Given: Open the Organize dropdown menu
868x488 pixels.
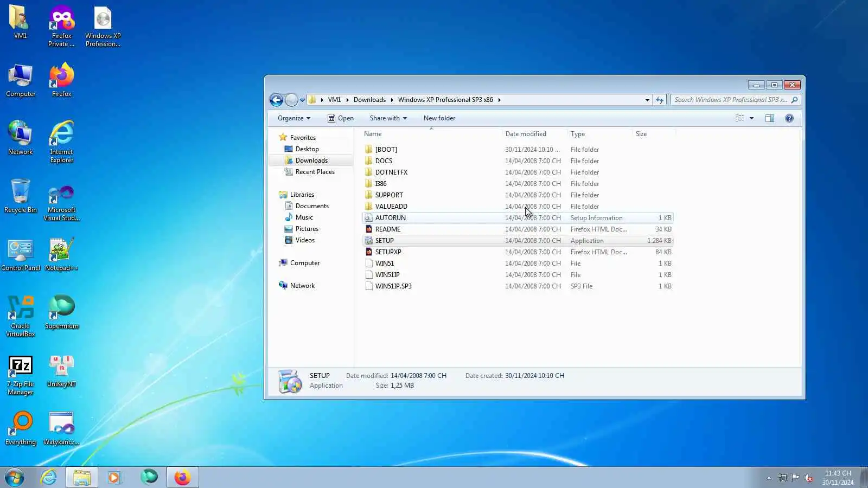Looking at the screenshot, I should 294,118.
